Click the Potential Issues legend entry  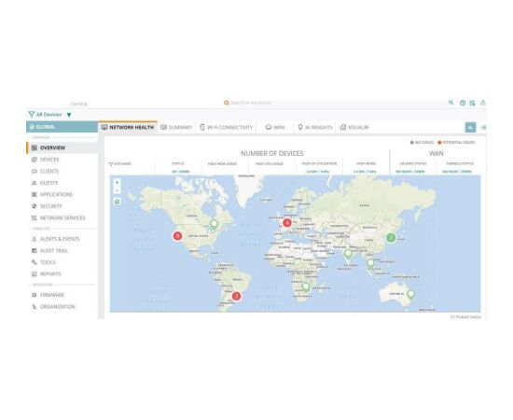click(x=456, y=143)
